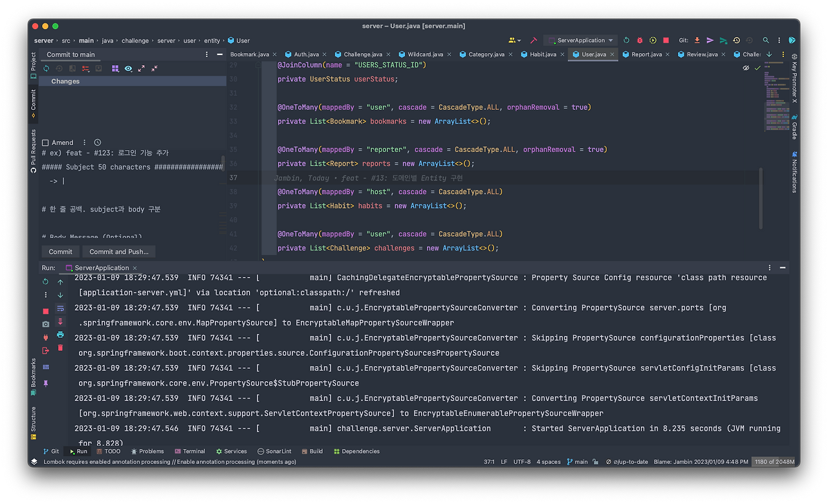828x504 pixels.
Task: Switch to the Category.java tab
Action: click(x=486, y=54)
